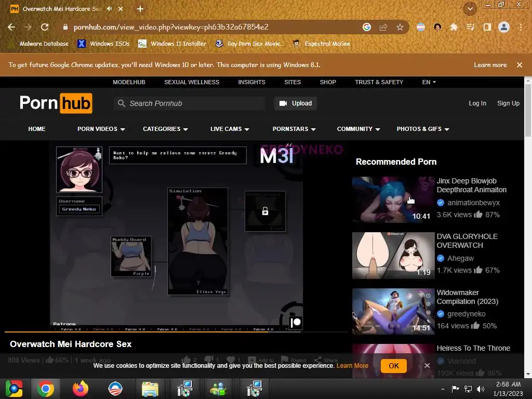Screen dimensions: 532x399
Task: Open the volume icon in the system tray
Action: coord(481,389)
